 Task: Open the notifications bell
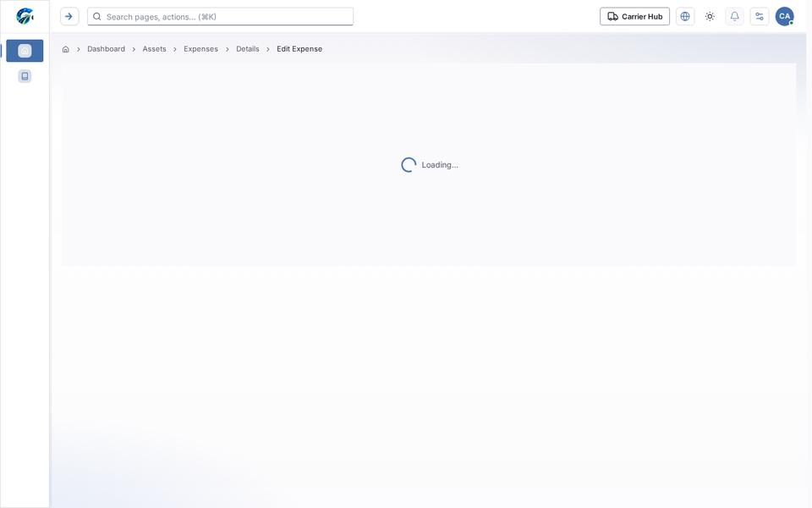734,16
